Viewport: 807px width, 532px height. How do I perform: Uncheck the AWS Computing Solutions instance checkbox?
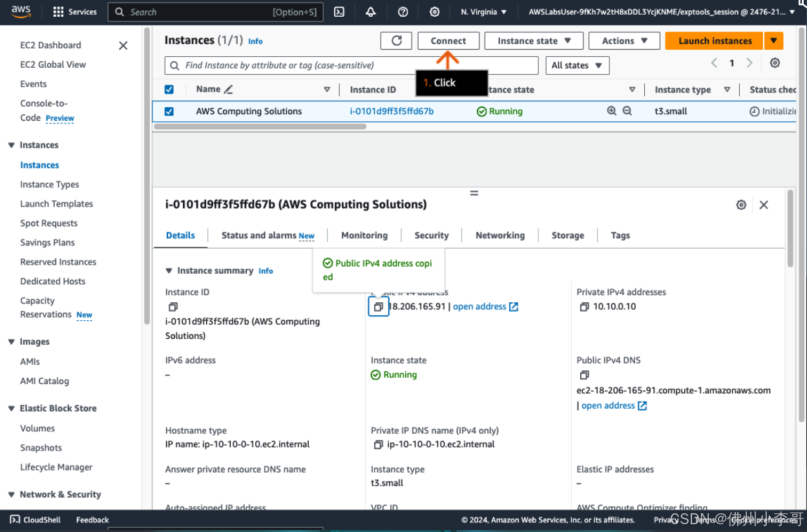pyautogui.click(x=169, y=111)
